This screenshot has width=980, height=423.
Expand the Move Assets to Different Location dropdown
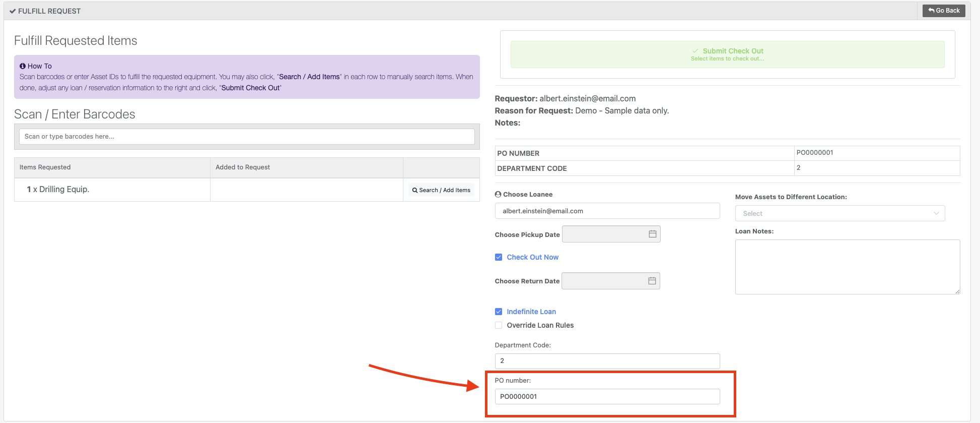(x=840, y=213)
